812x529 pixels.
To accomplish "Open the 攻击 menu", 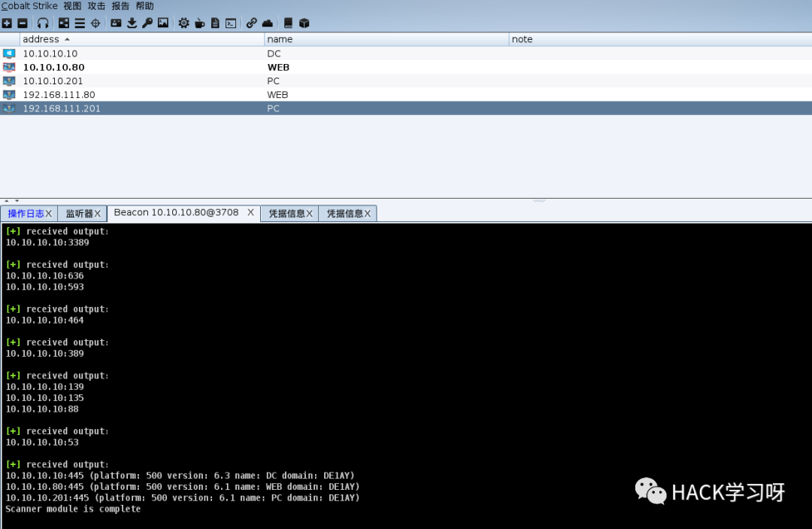I will pos(96,6).
